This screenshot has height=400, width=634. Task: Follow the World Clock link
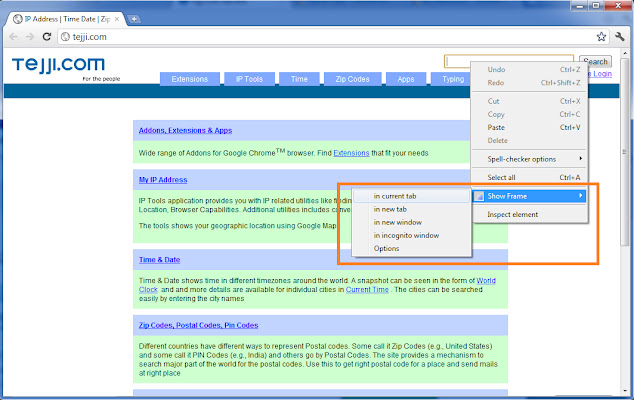(486, 280)
